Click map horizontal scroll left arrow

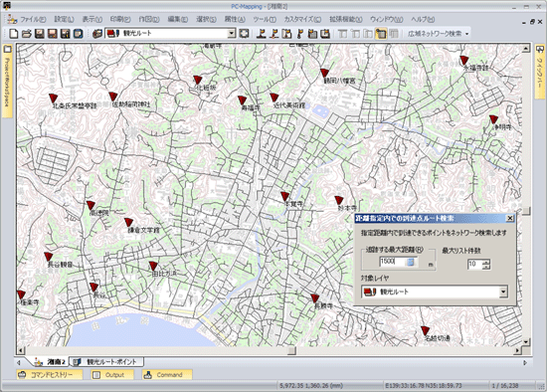(x=21, y=350)
